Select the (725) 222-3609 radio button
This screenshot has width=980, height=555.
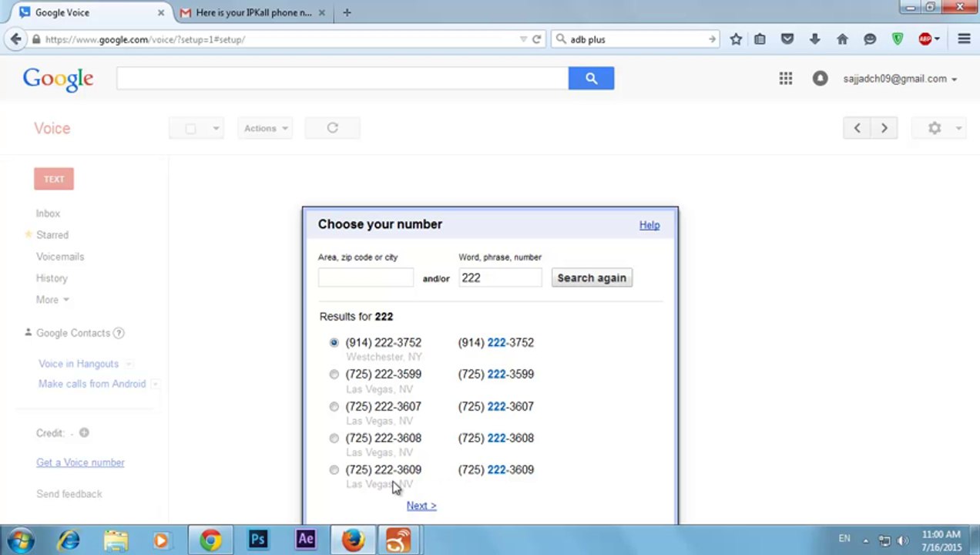coord(334,469)
